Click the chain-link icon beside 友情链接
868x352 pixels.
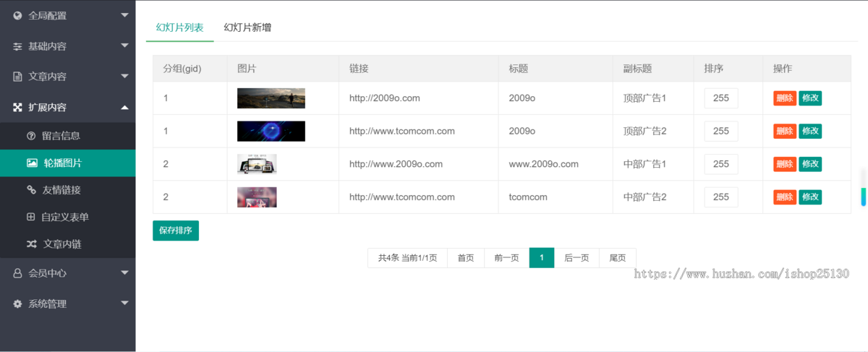[31, 190]
